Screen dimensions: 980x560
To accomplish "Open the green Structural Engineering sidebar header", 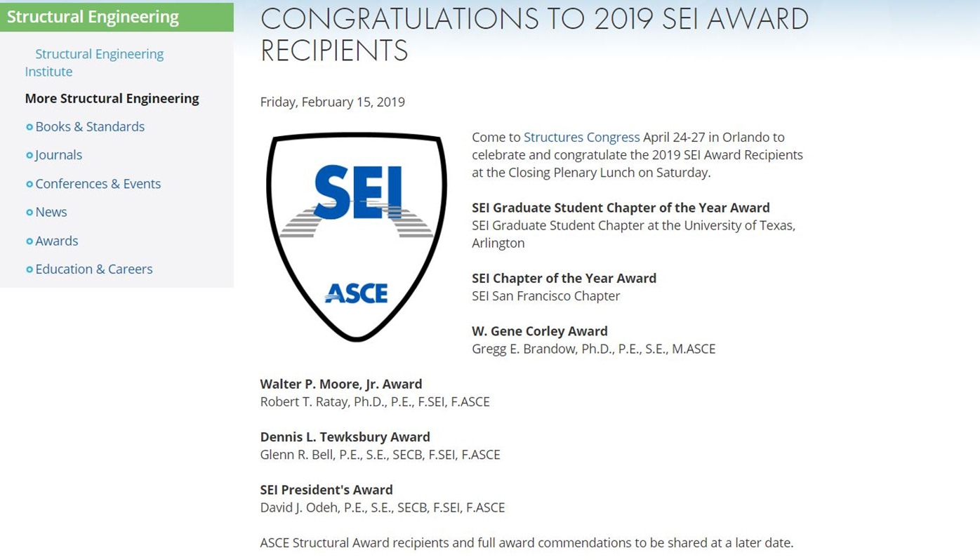I will click(93, 17).
